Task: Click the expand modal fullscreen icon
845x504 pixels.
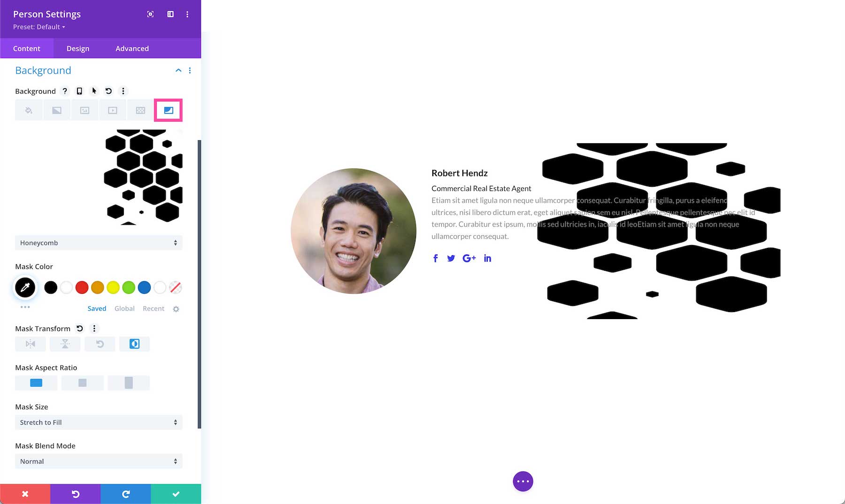Action: [150, 14]
